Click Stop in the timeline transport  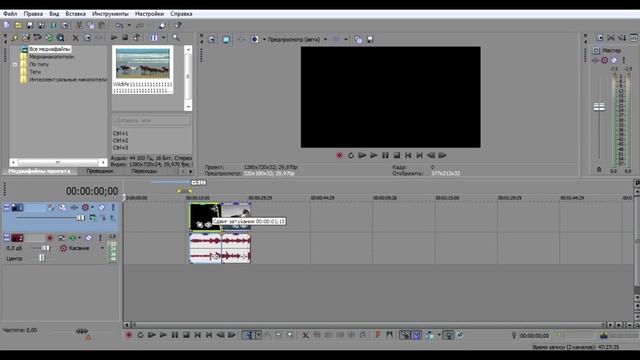(186, 335)
